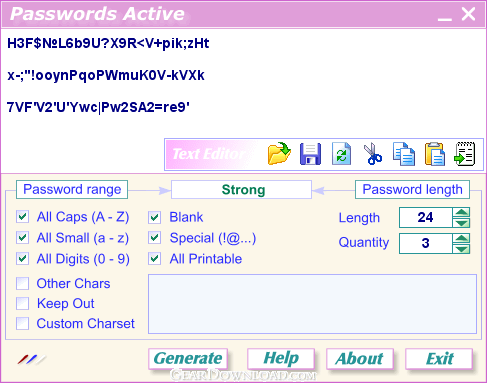Decrease Length with the down arrow
The height and width of the screenshot is (383, 487).
pos(461,223)
